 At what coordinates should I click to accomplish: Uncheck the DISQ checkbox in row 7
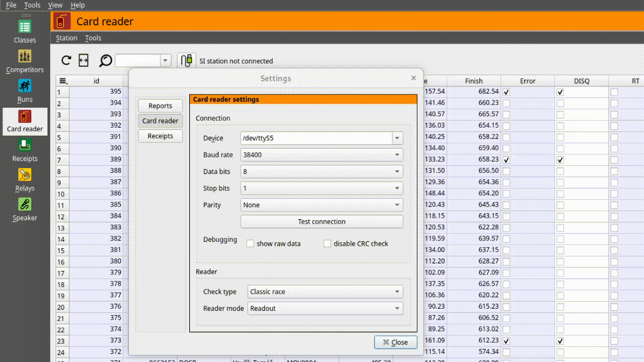[560, 160]
